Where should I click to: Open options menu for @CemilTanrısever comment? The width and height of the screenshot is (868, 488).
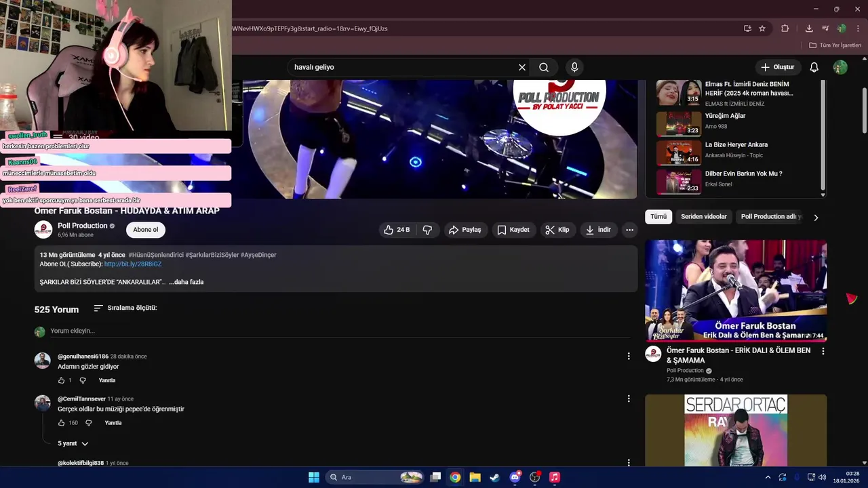(x=629, y=399)
